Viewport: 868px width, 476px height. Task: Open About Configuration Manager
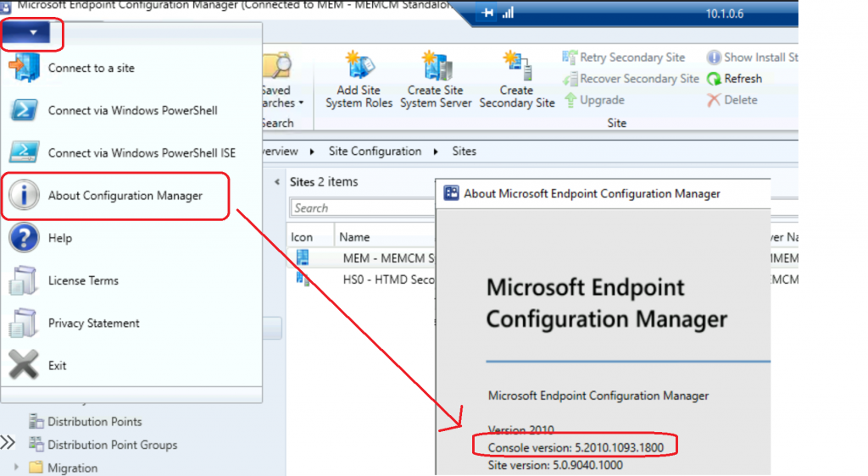(x=125, y=196)
